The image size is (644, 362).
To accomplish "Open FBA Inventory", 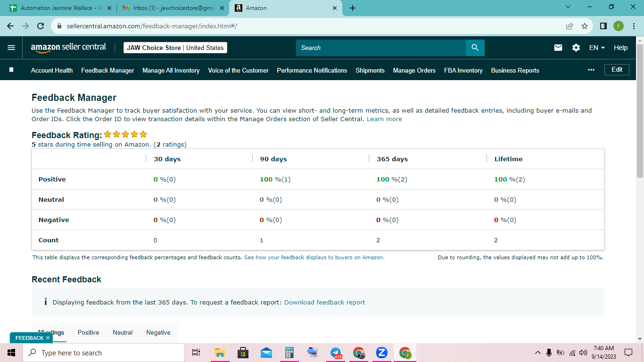I will pos(463,70).
